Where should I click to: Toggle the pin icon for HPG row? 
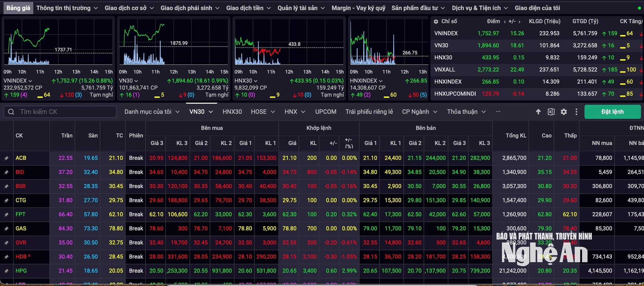coord(6,271)
